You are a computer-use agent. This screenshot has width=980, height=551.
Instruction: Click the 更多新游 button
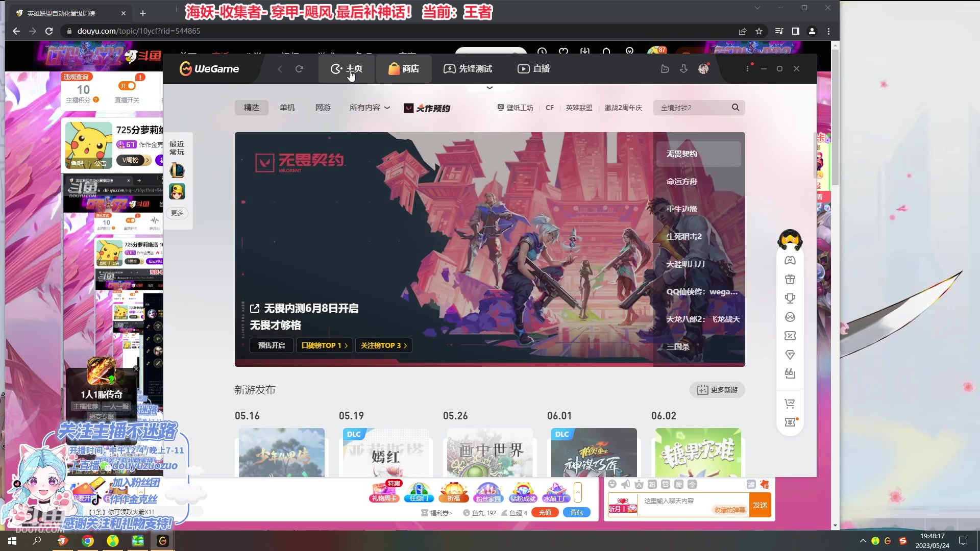click(x=717, y=390)
